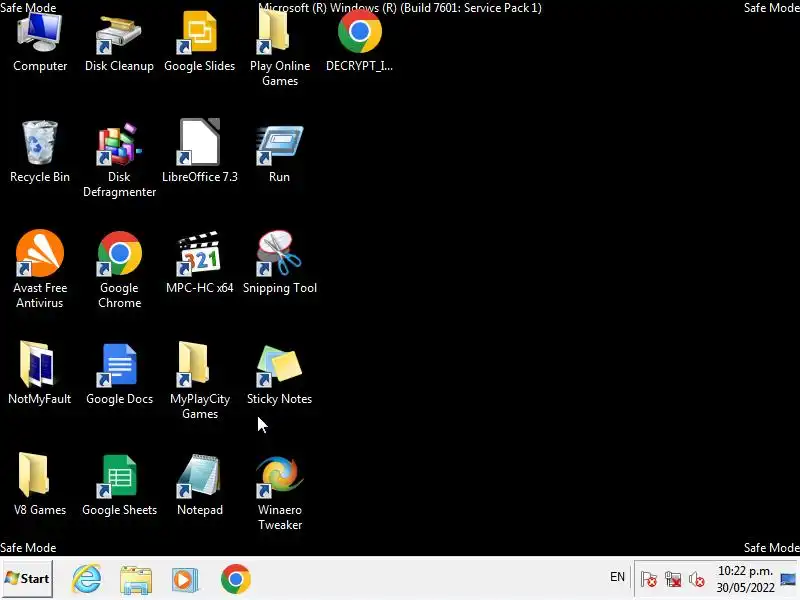Launch Chrome from the taskbar
This screenshot has height=600, width=800.
(x=236, y=579)
